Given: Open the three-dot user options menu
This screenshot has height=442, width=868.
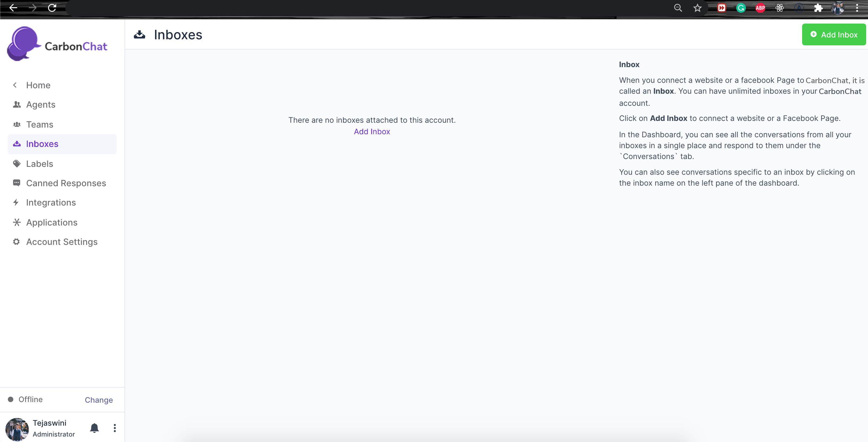Looking at the screenshot, I should click(115, 428).
